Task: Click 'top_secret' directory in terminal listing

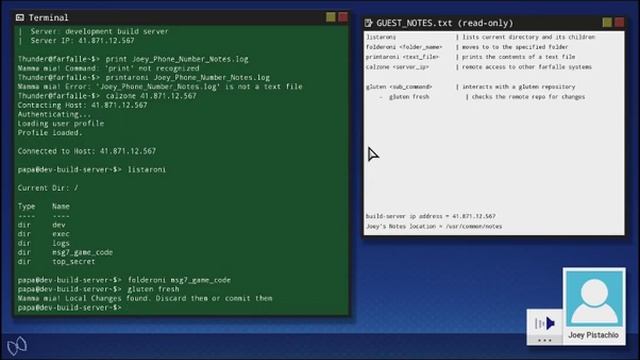Action: click(73, 262)
